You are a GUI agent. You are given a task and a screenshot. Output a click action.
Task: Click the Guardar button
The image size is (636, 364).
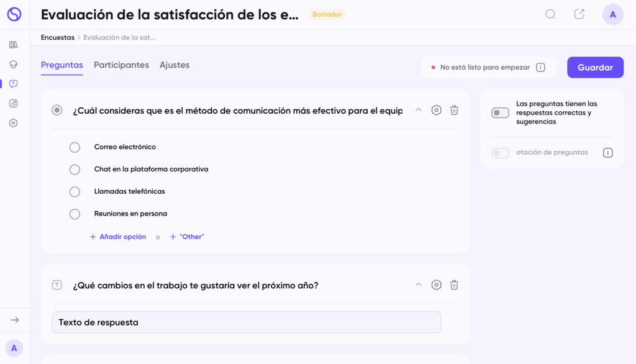[x=595, y=68]
